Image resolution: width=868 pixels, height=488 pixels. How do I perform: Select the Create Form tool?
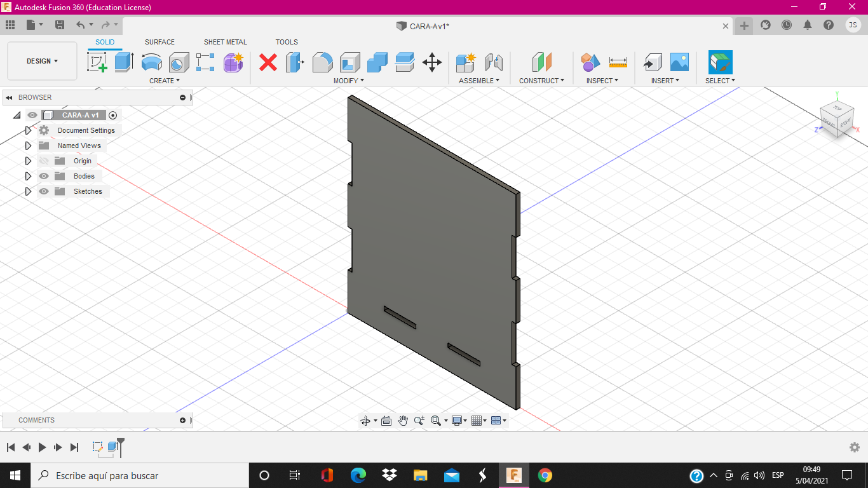[233, 62]
